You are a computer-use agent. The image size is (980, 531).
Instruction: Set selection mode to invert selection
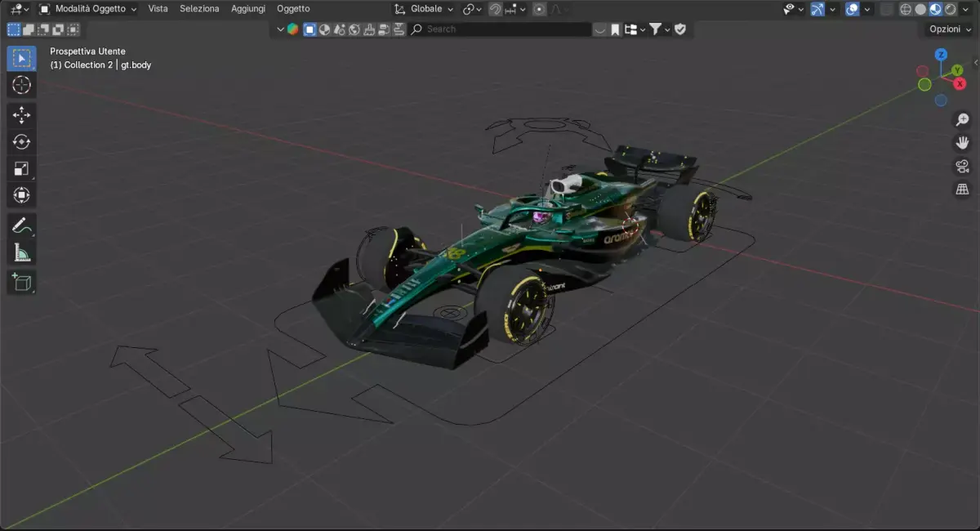(58, 29)
